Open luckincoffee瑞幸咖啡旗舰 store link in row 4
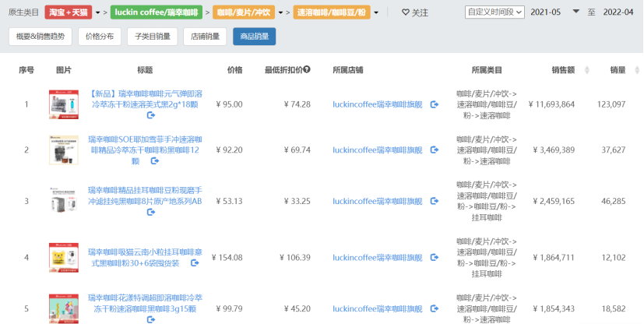The width and height of the screenshot is (644, 324). point(378,258)
